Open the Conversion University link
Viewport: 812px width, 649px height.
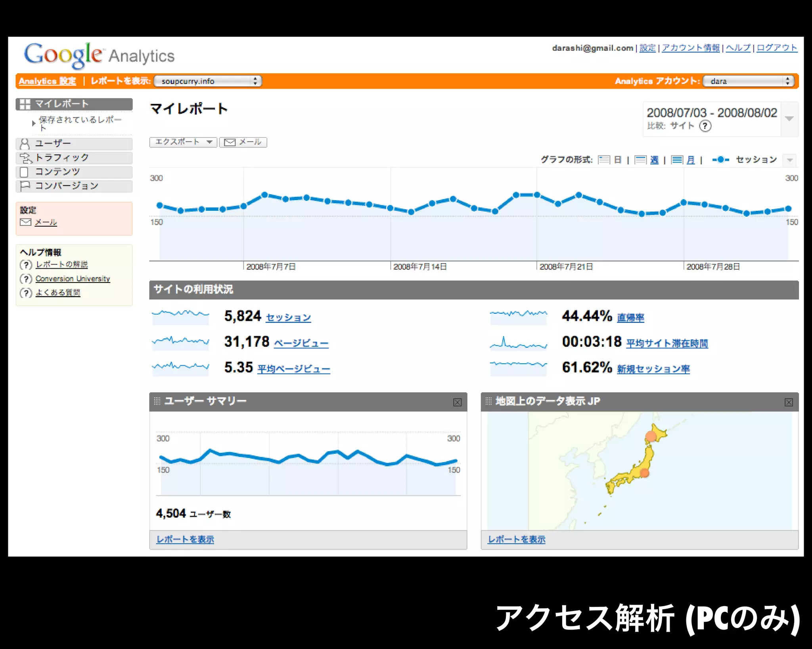click(x=73, y=279)
